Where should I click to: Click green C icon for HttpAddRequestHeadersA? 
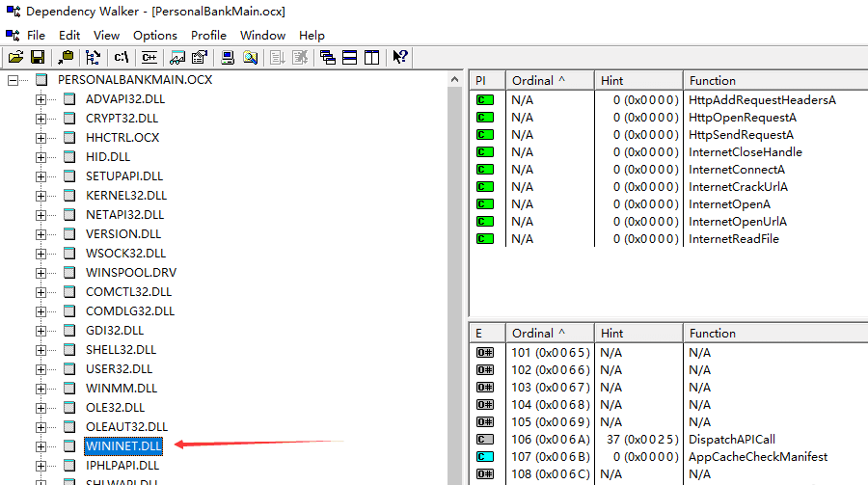[x=485, y=100]
